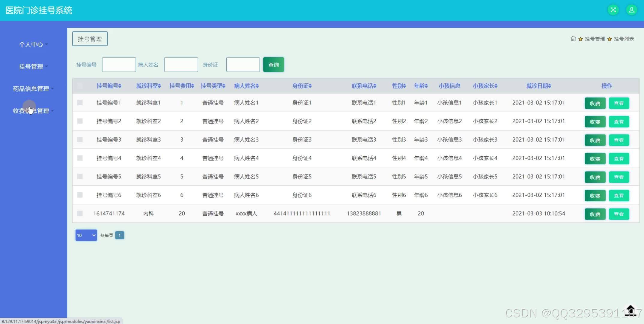Check the row for 挂号编号2
This screenshot has width=644, height=324.
80,121
